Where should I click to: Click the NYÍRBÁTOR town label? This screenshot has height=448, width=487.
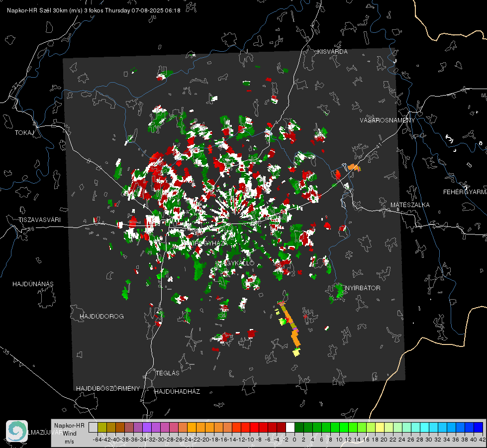point(363,288)
